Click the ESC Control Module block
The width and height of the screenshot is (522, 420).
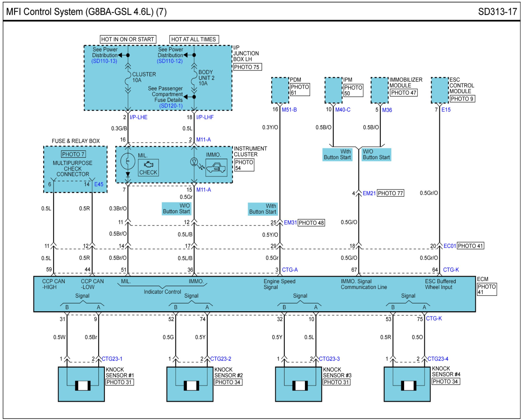click(x=440, y=90)
